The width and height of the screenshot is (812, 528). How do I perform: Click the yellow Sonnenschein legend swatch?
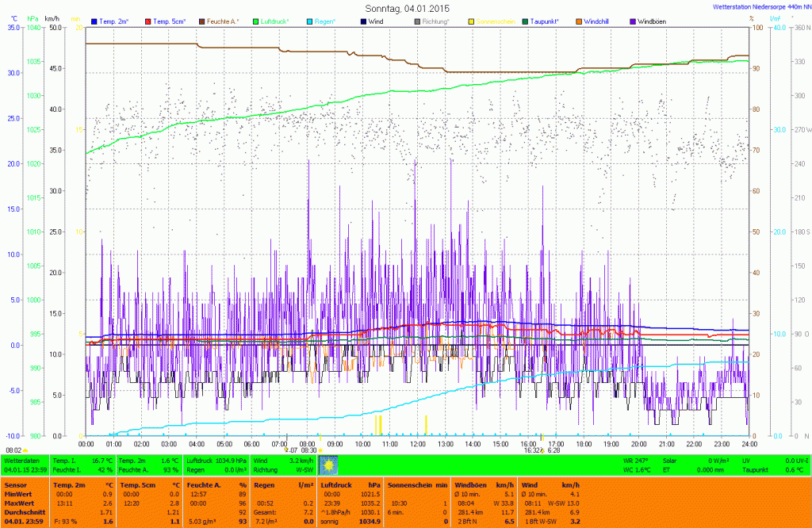pos(472,20)
